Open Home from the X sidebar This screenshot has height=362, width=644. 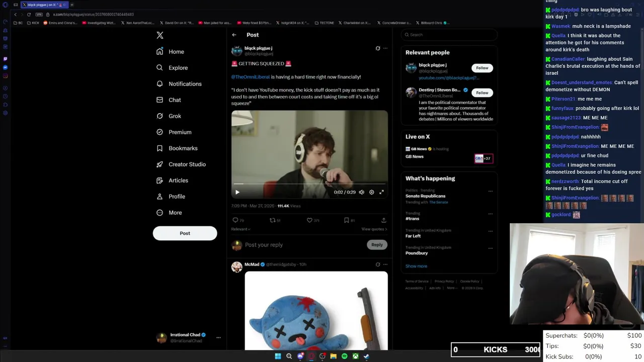point(170,52)
